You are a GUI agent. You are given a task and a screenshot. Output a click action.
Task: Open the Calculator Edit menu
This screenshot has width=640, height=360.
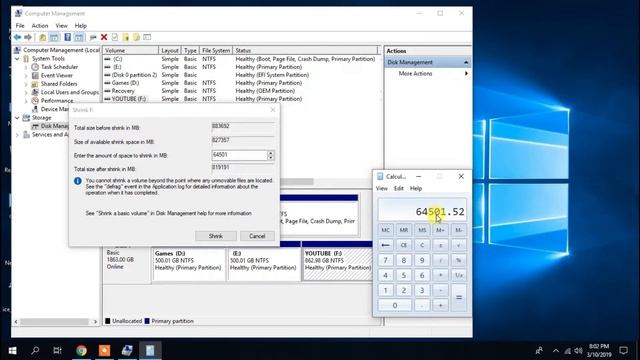(399, 189)
